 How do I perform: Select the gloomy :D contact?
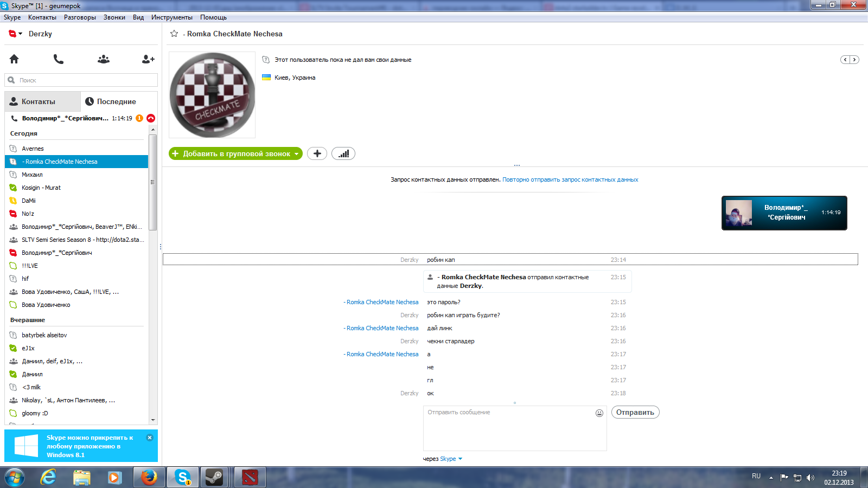click(x=76, y=413)
